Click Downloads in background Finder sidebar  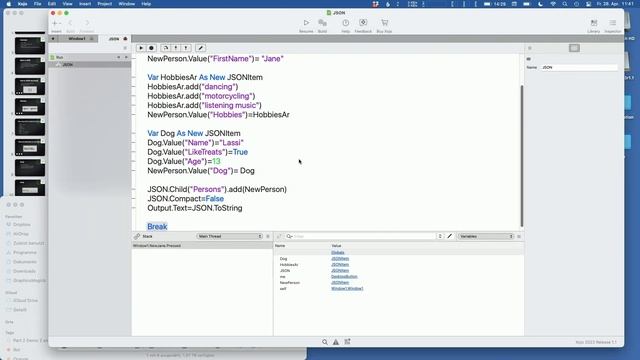tap(24, 271)
